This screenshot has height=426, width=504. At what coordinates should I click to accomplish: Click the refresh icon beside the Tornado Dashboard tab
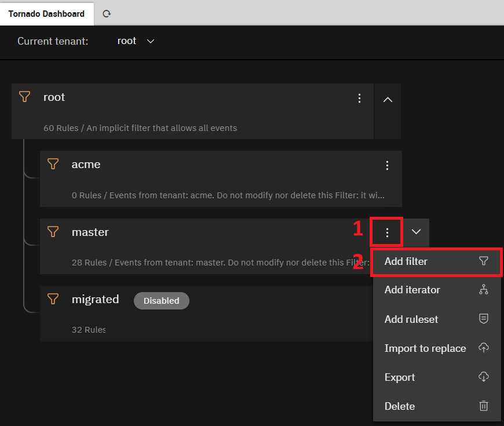point(107,14)
